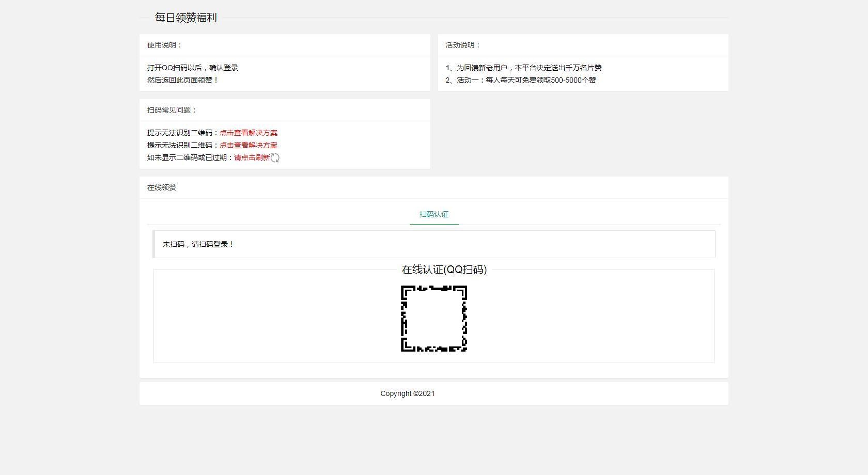Click the refresh icon beside 请点击刷新
Viewport: 868px width, 475px height.
pyautogui.click(x=275, y=158)
